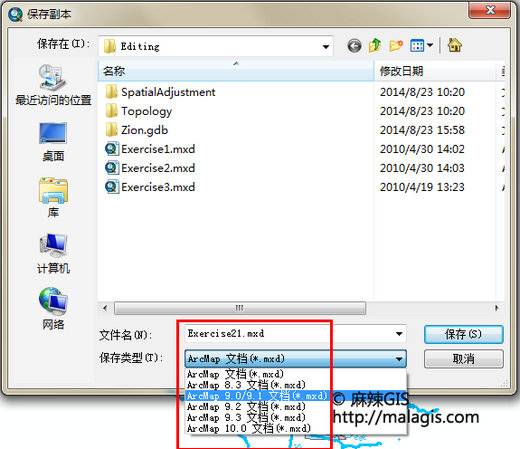Go to 桌面 desktop location
The height and width of the screenshot is (449, 520).
tap(53, 142)
